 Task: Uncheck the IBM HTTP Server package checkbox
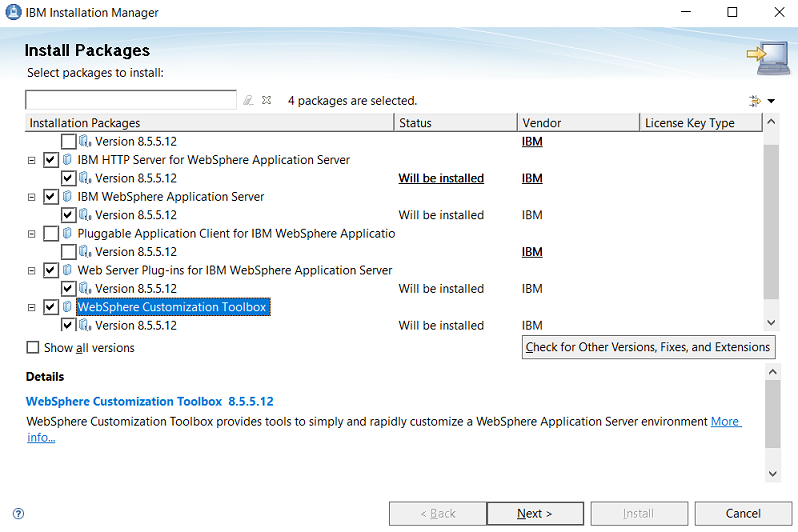coord(51,160)
